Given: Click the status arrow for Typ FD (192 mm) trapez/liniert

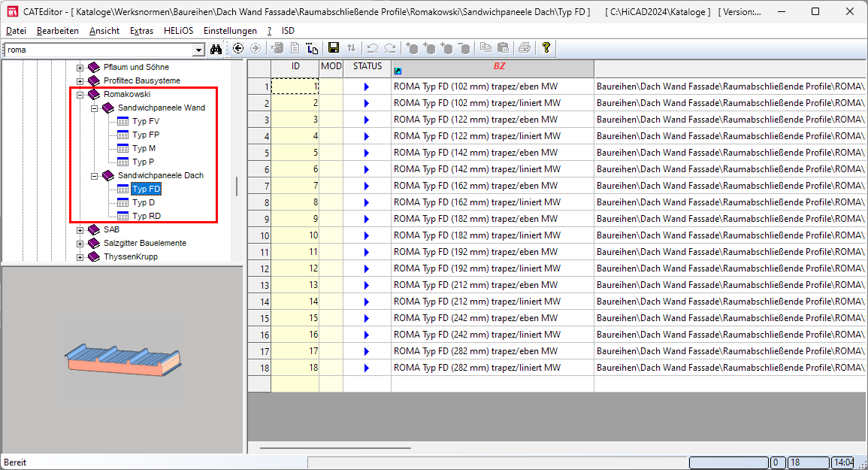Looking at the screenshot, I should [x=367, y=268].
